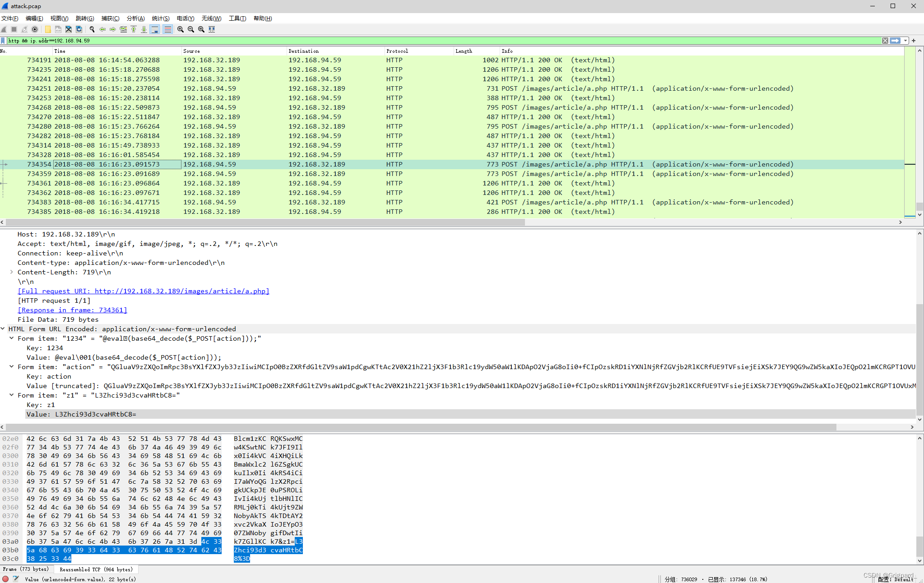Sort by the Time column header
This screenshot has width=924, height=583.
click(117, 51)
